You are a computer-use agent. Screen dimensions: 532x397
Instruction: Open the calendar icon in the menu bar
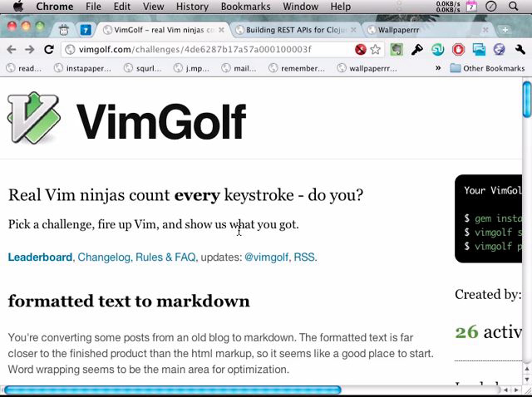pos(471,6)
